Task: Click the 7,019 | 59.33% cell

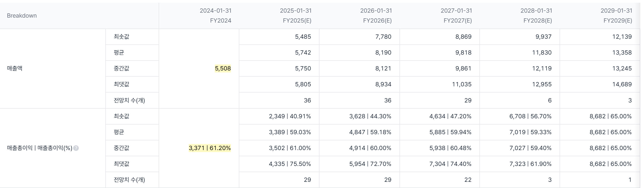Action: pos(530,132)
